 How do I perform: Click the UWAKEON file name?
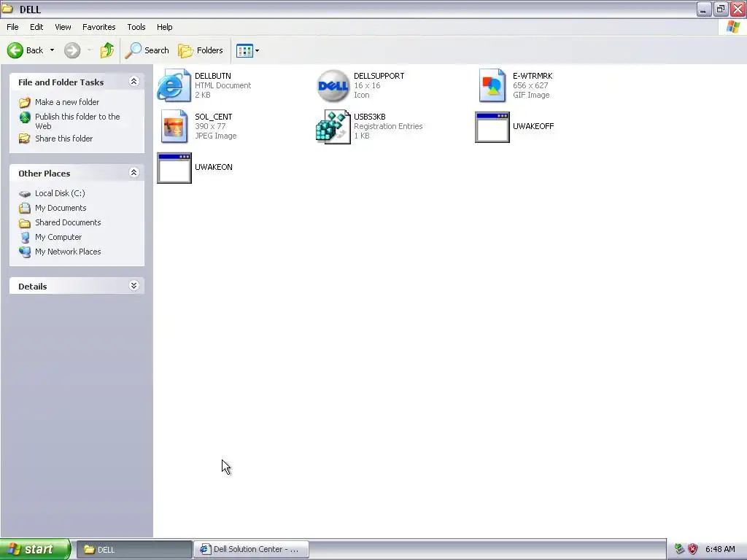pyautogui.click(x=214, y=167)
